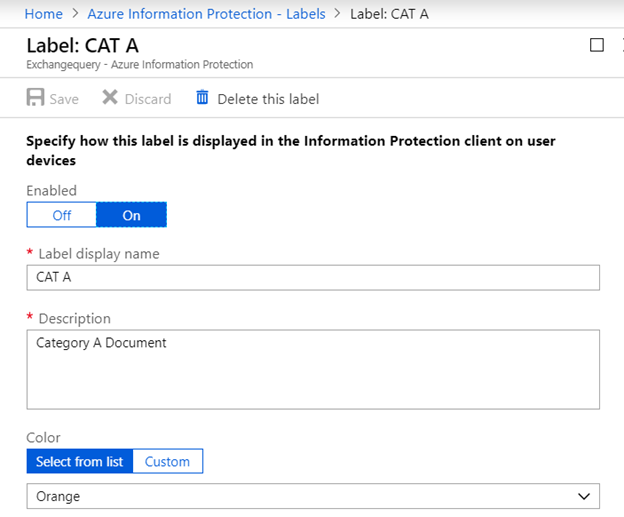Image resolution: width=624 pixels, height=517 pixels.
Task: Expand color list using down arrow
Action: pos(584,496)
